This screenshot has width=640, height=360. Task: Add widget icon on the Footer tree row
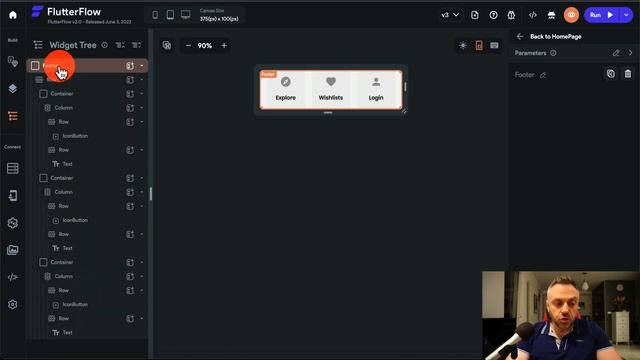coord(130,66)
